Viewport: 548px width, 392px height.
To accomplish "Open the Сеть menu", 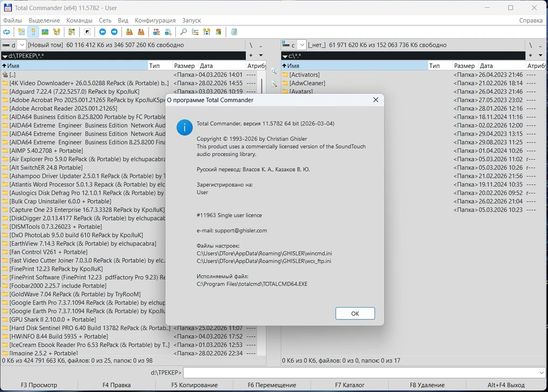I will point(105,20).
